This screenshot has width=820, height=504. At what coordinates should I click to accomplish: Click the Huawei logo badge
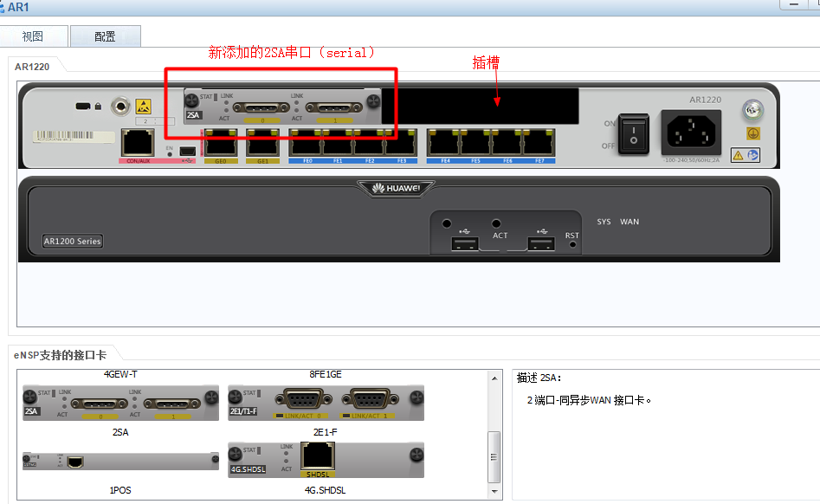396,188
